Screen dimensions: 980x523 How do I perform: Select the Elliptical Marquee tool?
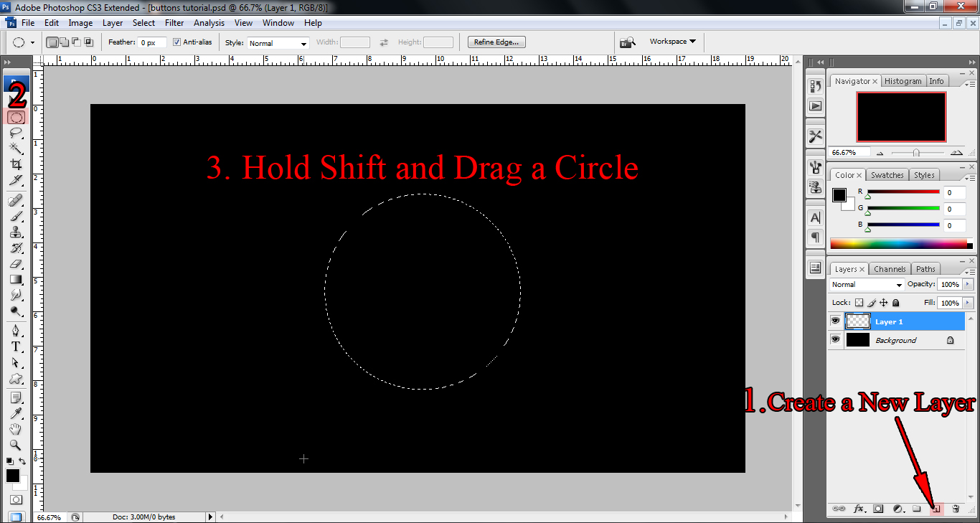click(x=16, y=117)
